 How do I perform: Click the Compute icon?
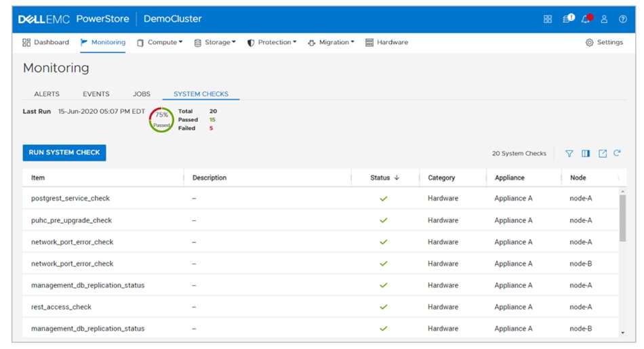click(x=140, y=43)
